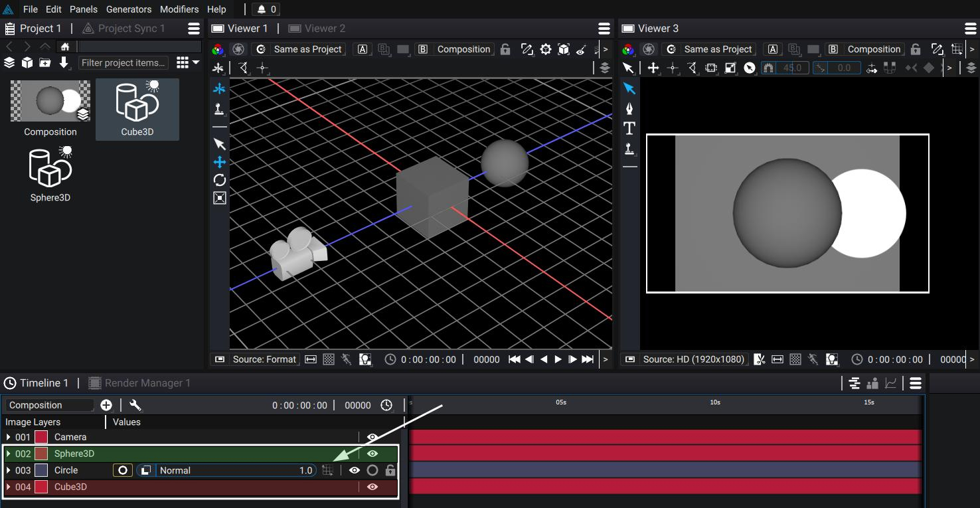This screenshot has height=508, width=980.
Task: Click the play forward button in Viewer 1
Action: pyautogui.click(x=558, y=359)
